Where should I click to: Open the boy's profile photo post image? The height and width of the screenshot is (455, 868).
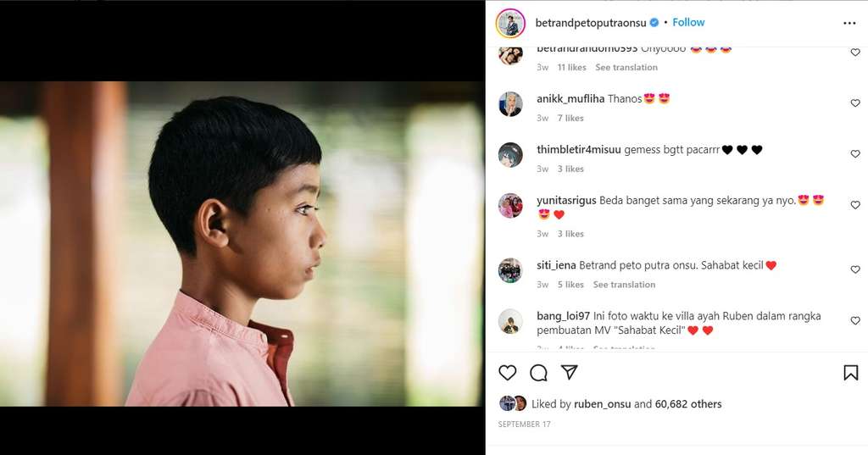point(242,244)
